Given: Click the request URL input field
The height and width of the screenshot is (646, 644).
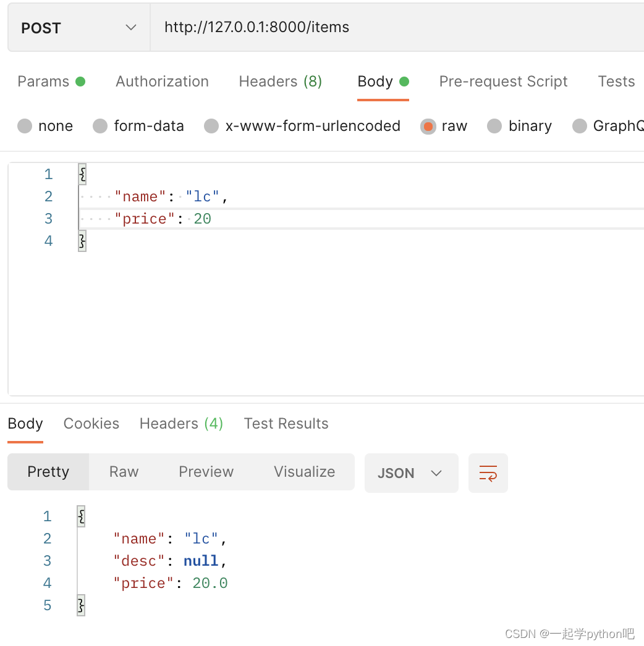Looking at the screenshot, I should click(396, 28).
